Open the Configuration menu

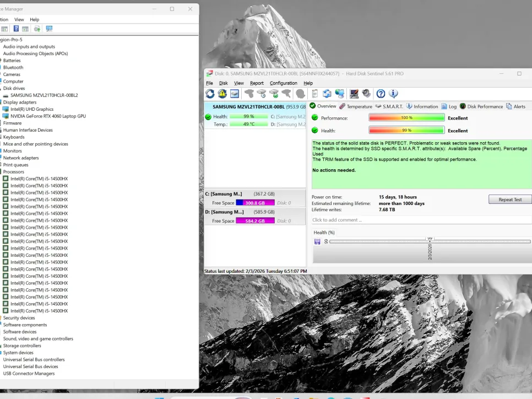tap(283, 83)
